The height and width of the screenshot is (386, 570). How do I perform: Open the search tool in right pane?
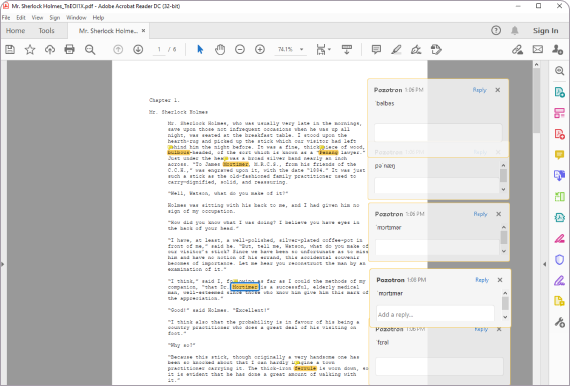[x=559, y=71]
